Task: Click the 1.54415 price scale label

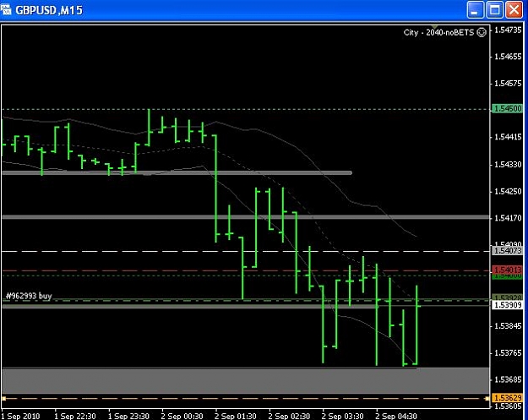Action: click(x=508, y=137)
